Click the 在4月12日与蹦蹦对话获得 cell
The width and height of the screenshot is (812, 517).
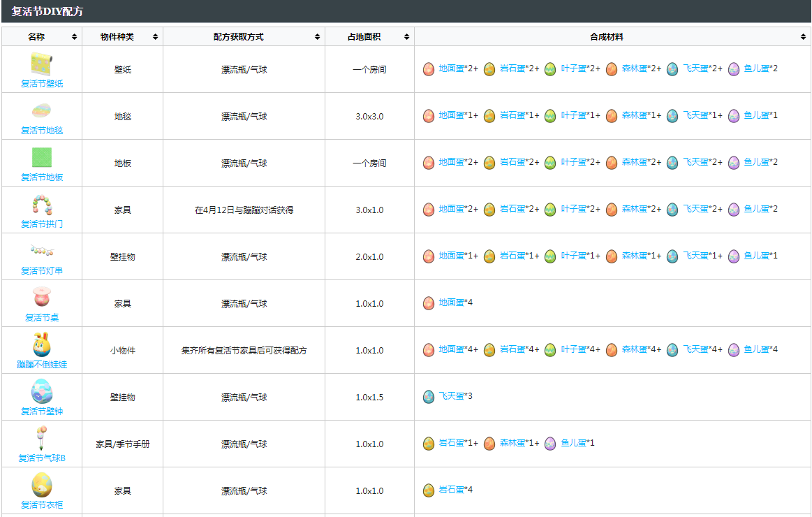[244, 210]
